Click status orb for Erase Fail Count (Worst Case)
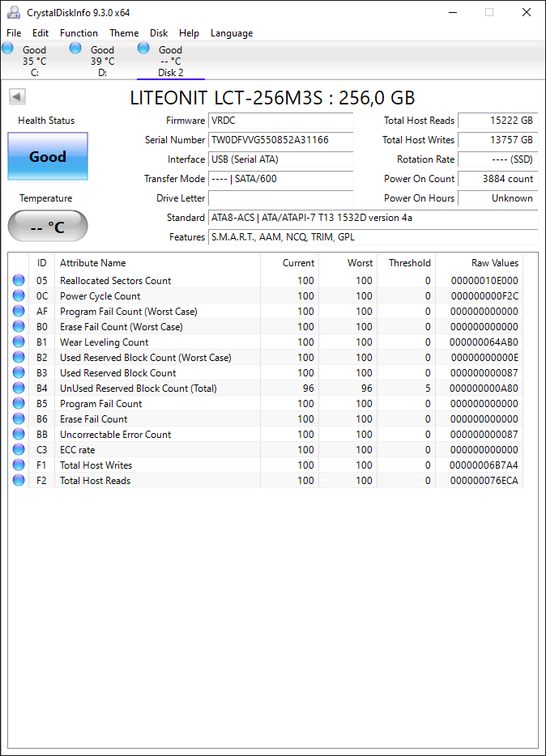The width and height of the screenshot is (546, 756). [x=19, y=326]
